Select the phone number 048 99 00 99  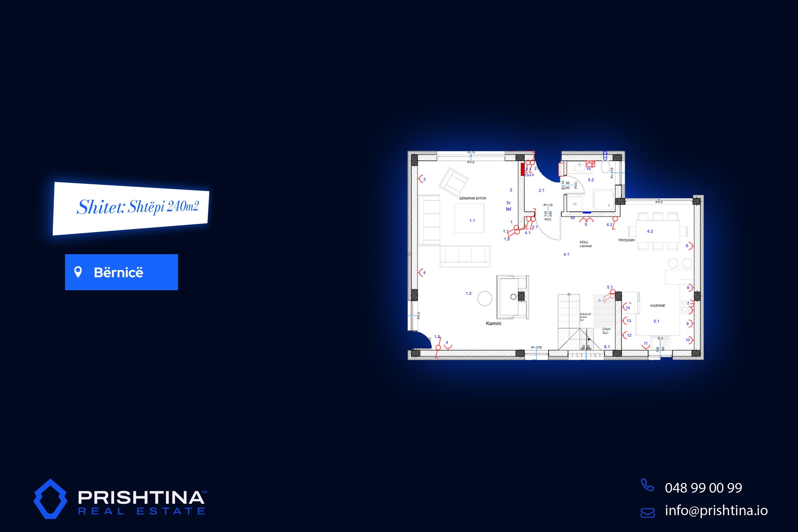click(703, 488)
